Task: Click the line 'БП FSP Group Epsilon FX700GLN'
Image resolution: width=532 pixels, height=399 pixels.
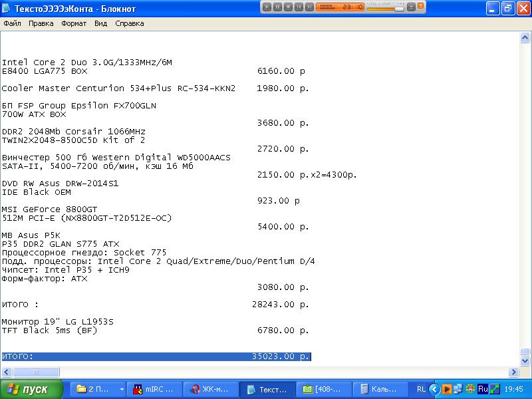Action: click(x=79, y=106)
